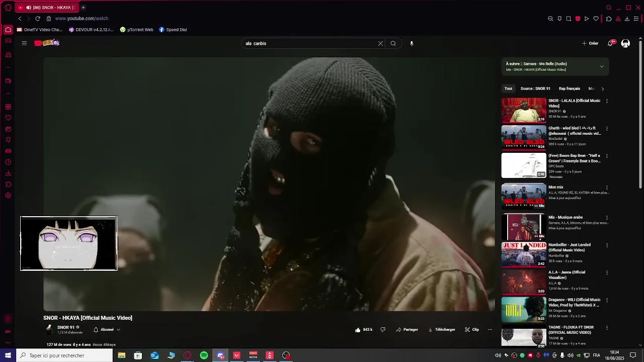644x362 pixels.
Task: Click the taskbar search box
Action: pos(64,355)
